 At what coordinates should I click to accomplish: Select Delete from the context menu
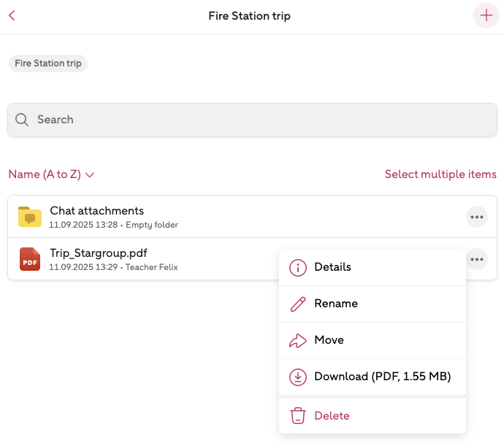(332, 416)
